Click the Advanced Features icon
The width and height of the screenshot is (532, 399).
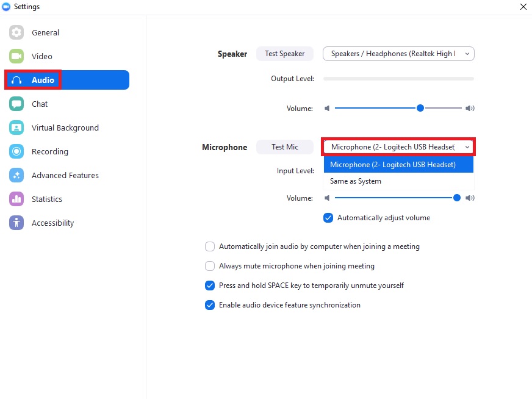click(16, 175)
